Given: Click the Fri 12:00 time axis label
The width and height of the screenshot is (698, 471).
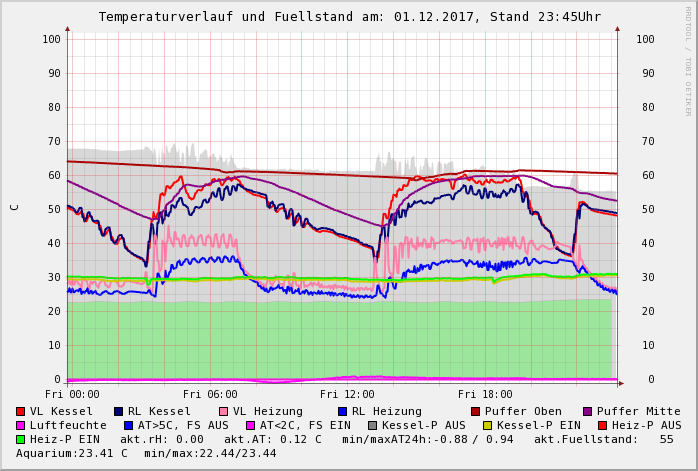Looking at the screenshot, I should pos(347,394).
